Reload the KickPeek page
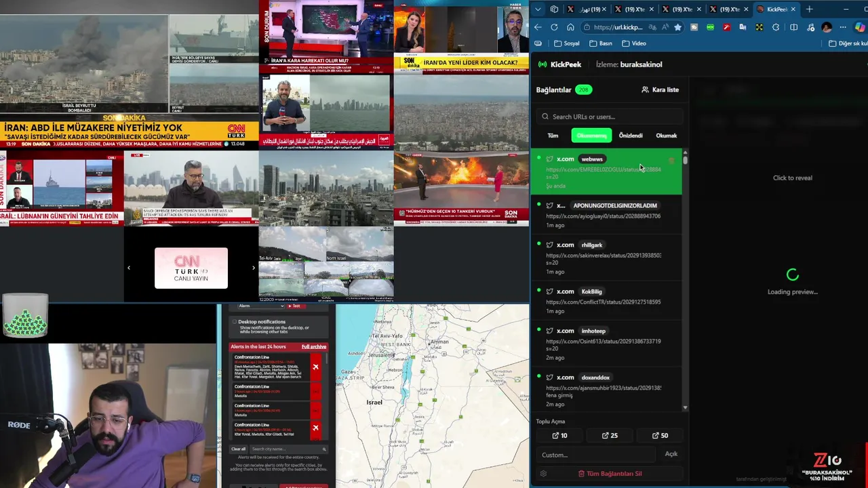 (554, 27)
